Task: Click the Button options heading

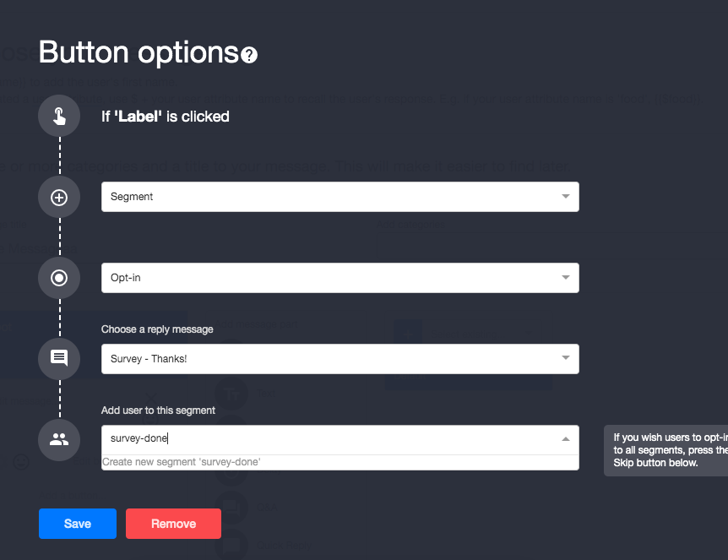Action: click(x=139, y=53)
